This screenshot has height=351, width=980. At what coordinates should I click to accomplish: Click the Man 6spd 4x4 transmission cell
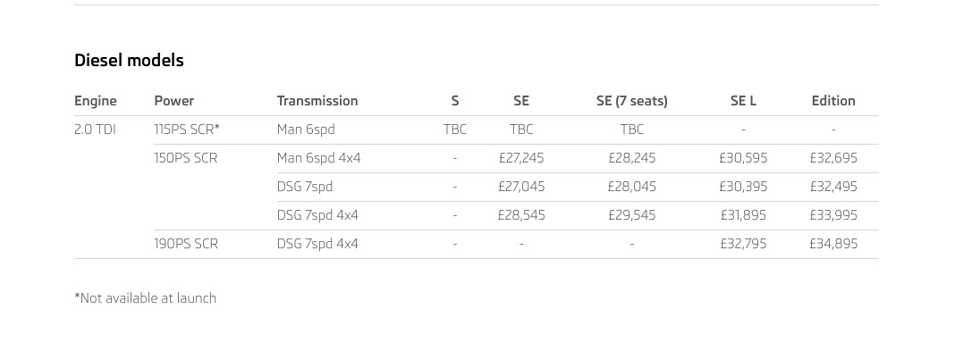coord(318,159)
